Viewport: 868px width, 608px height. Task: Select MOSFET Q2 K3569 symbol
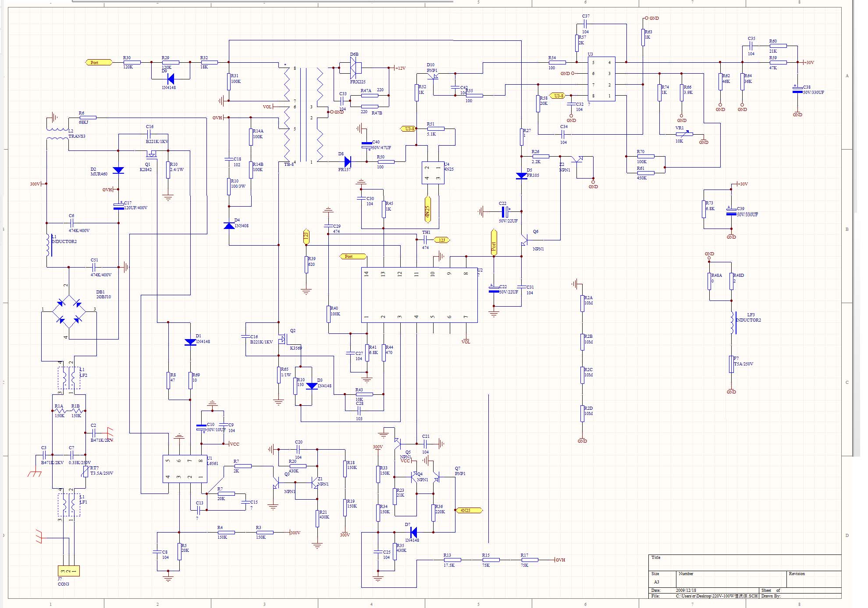click(x=284, y=339)
